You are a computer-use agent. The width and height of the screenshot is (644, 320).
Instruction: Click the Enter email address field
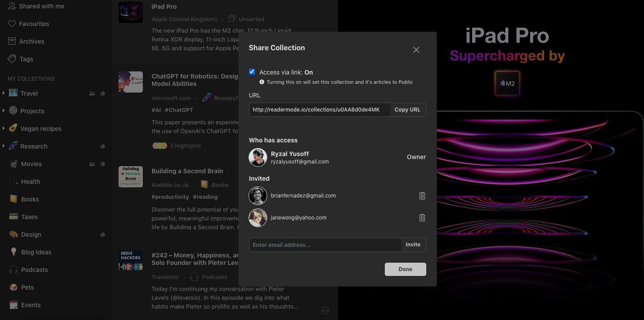pos(325,245)
